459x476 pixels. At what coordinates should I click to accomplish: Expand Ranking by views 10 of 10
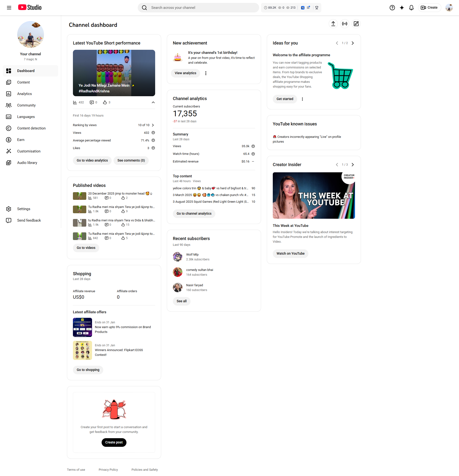click(x=153, y=125)
